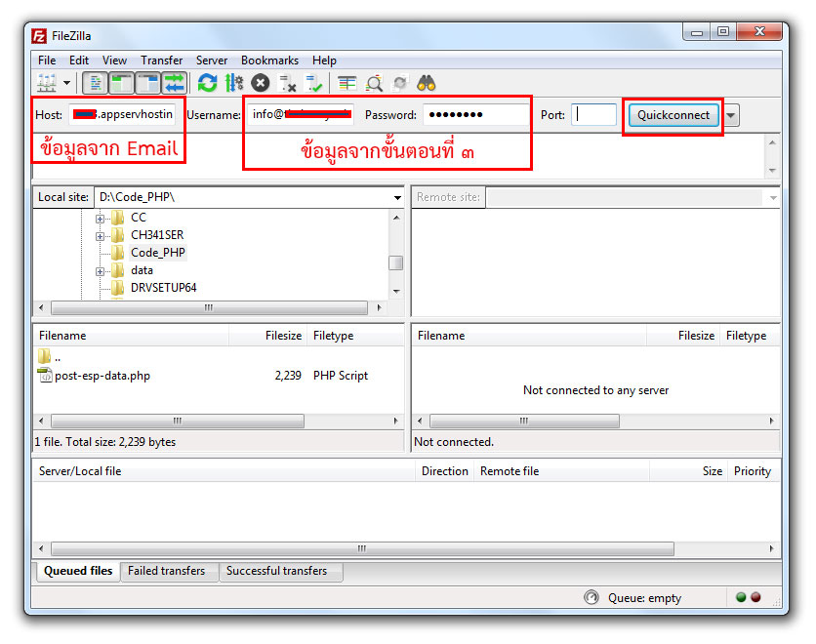Select the data folder
Screen dimensions: 816x644
click(142, 270)
